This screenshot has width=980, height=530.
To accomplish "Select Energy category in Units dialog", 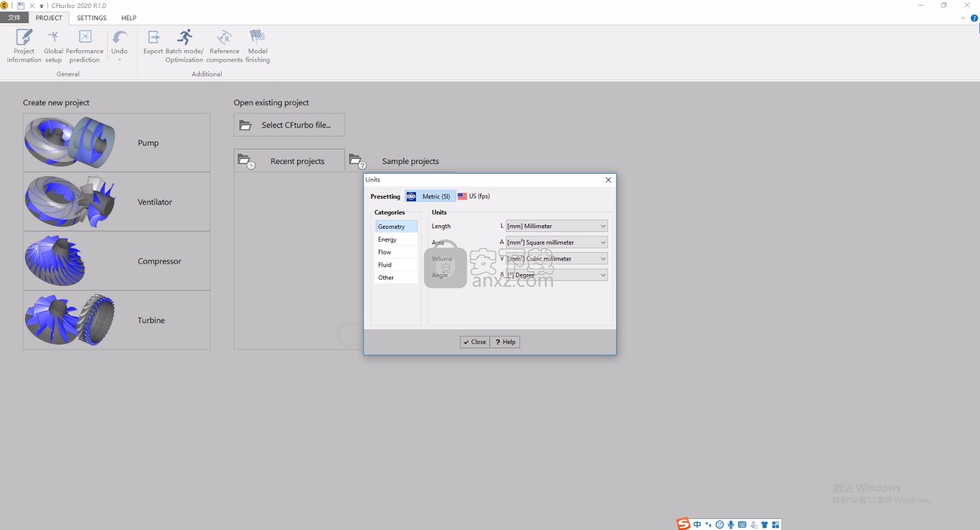I will tap(396, 239).
